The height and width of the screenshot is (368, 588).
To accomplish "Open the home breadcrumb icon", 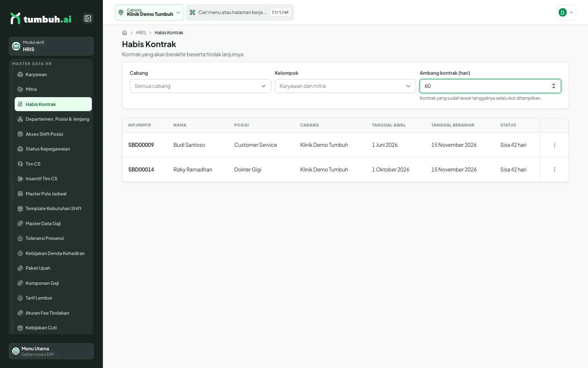I will [125, 33].
